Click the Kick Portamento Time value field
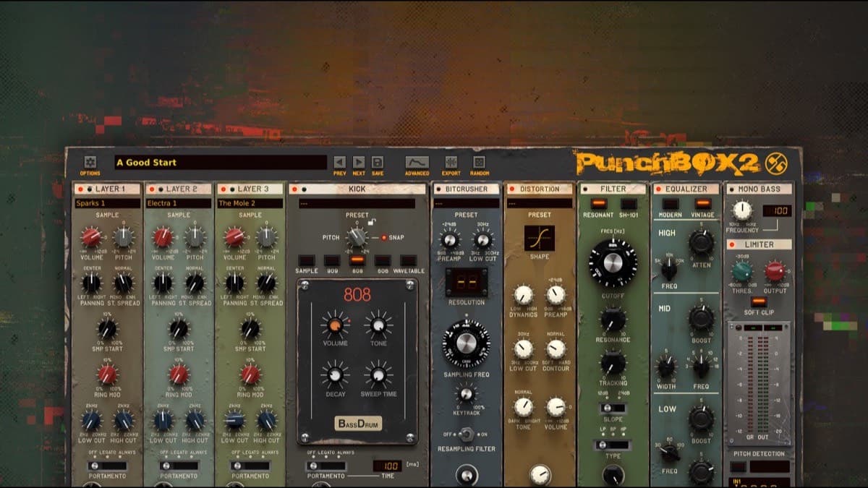The width and height of the screenshot is (868, 488). point(387,466)
